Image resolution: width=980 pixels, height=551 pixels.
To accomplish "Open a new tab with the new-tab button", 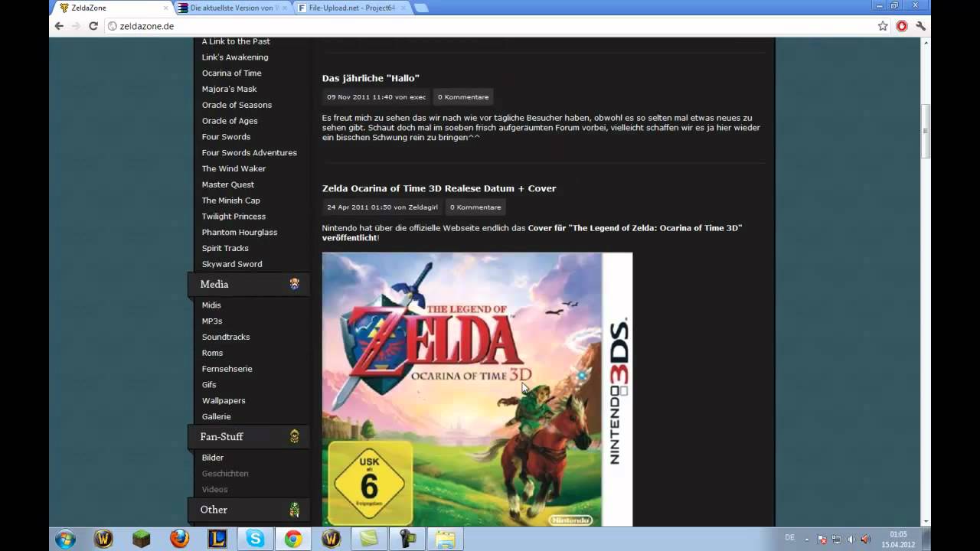I will tap(421, 8).
